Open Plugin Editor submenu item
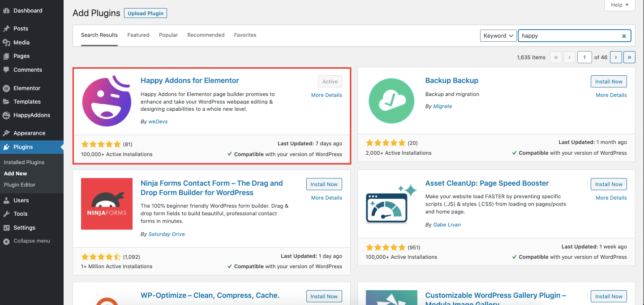The image size is (644, 305). click(x=20, y=185)
